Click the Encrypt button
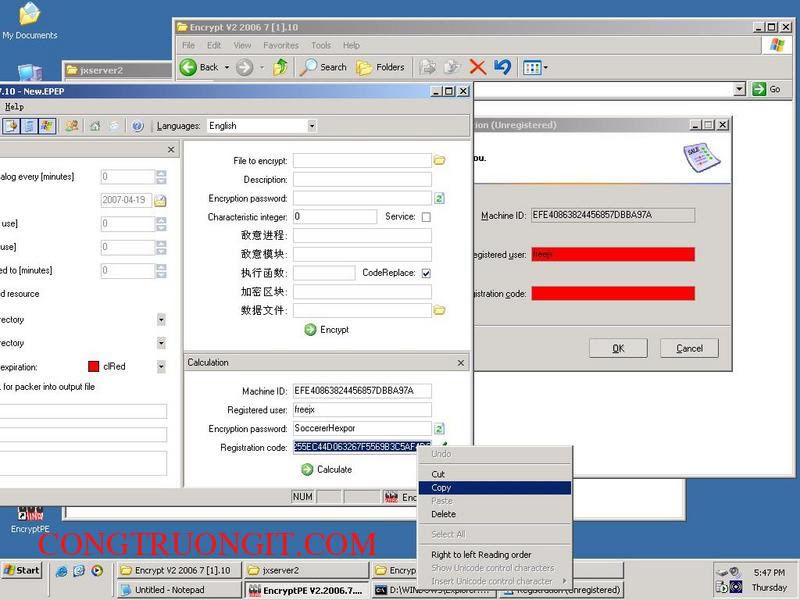This screenshot has height=600, width=800. (x=327, y=330)
